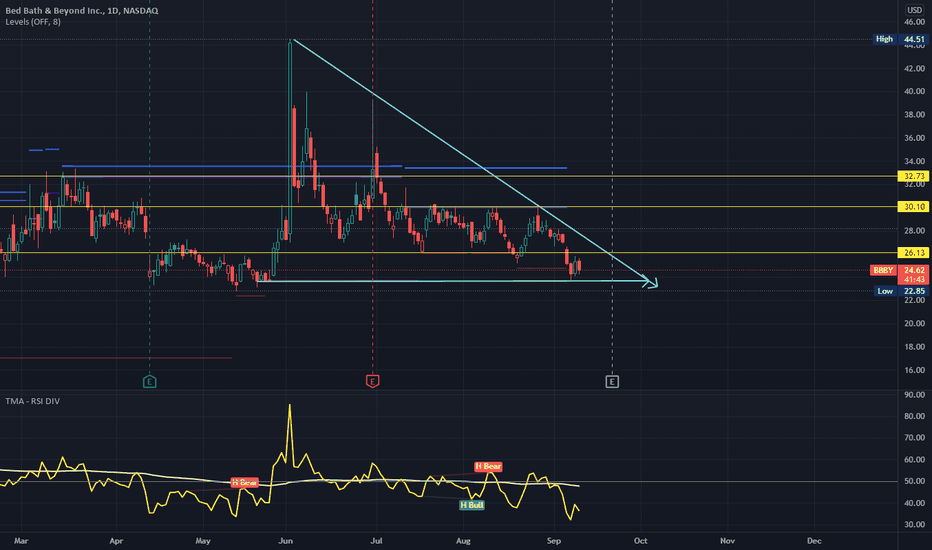Click the 90.00 RSI scale value
This screenshot has height=550, width=932.
[x=914, y=395]
